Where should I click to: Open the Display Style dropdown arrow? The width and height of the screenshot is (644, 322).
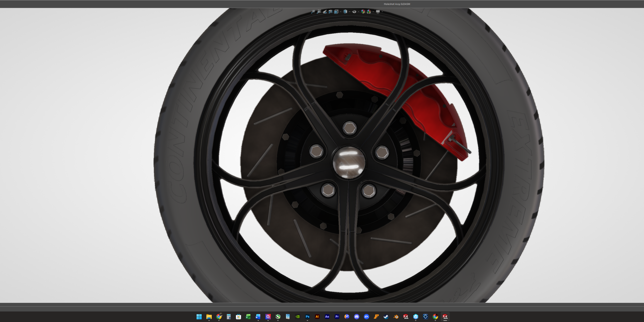coord(350,12)
